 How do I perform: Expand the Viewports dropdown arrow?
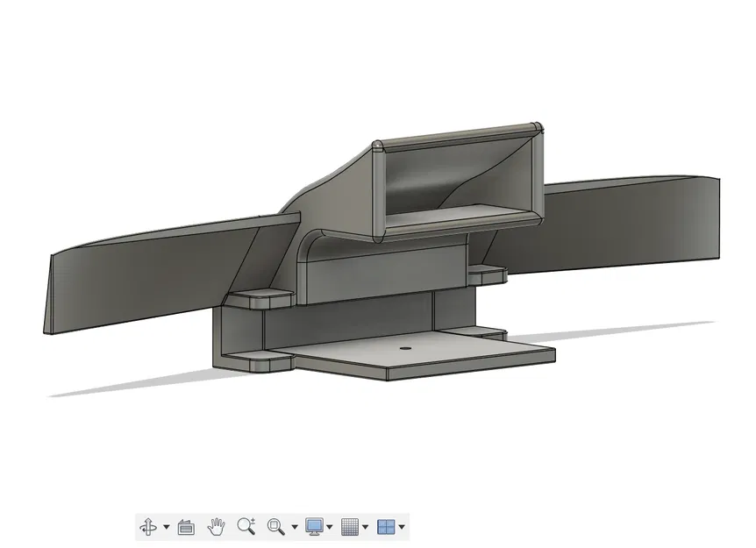click(x=402, y=527)
